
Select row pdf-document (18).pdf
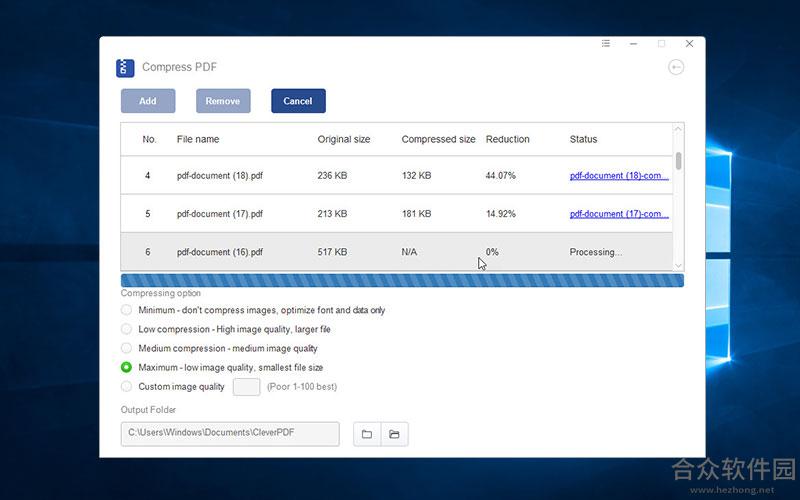click(x=397, y=175)
